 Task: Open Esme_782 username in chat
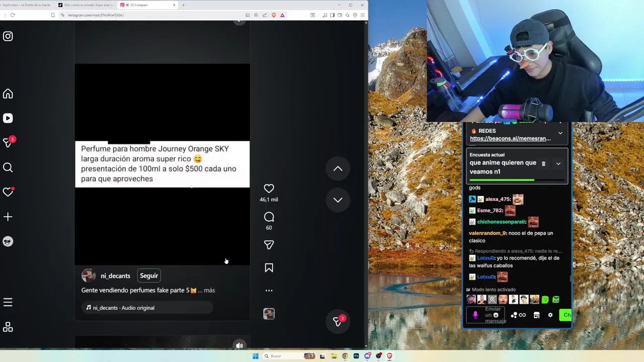tap(490, 211)
